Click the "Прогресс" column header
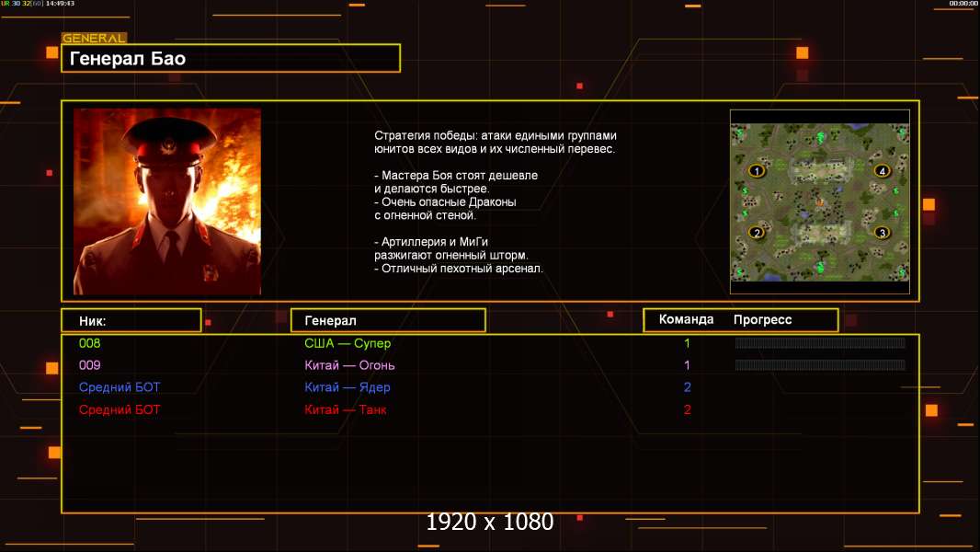Screen dimensions: 980x552 pyautogui.click(x=762, y=320)
